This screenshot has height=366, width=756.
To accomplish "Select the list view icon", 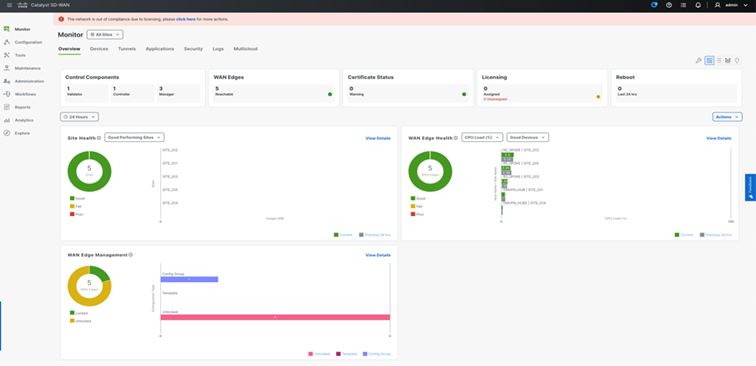I will click(719, 60).
